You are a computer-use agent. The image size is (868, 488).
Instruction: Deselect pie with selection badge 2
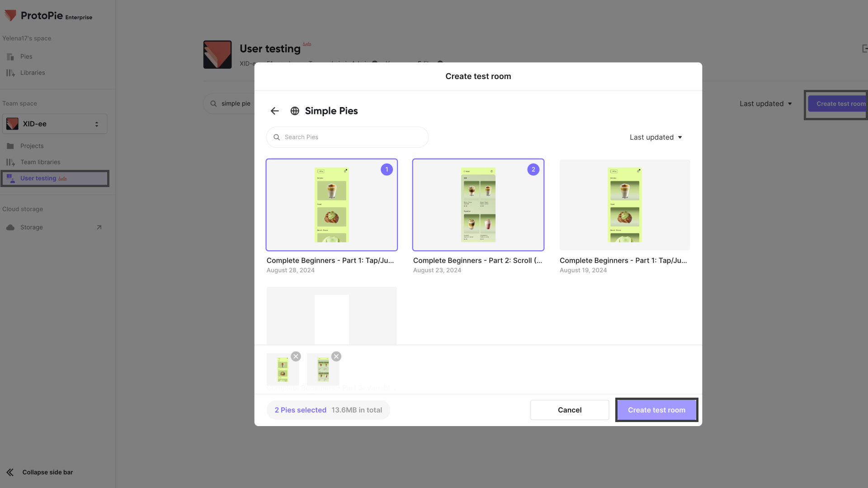click(x=478, y=205)
